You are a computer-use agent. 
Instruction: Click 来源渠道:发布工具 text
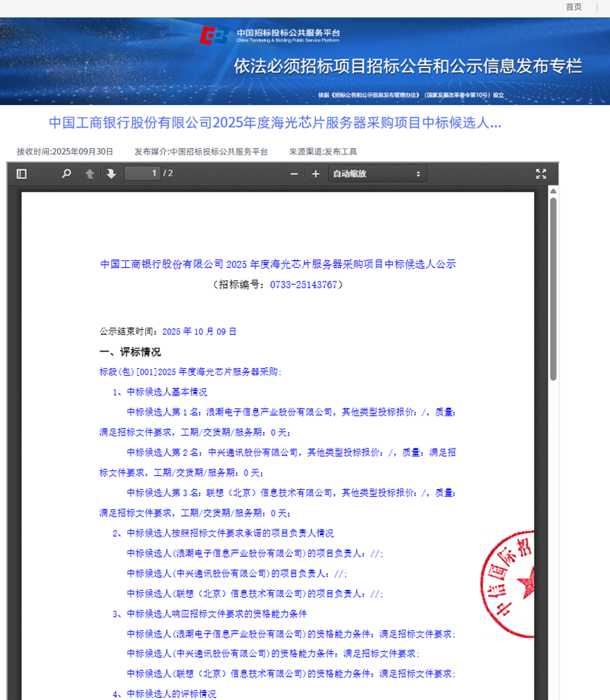pyautogui.click(x=323, y=152)
